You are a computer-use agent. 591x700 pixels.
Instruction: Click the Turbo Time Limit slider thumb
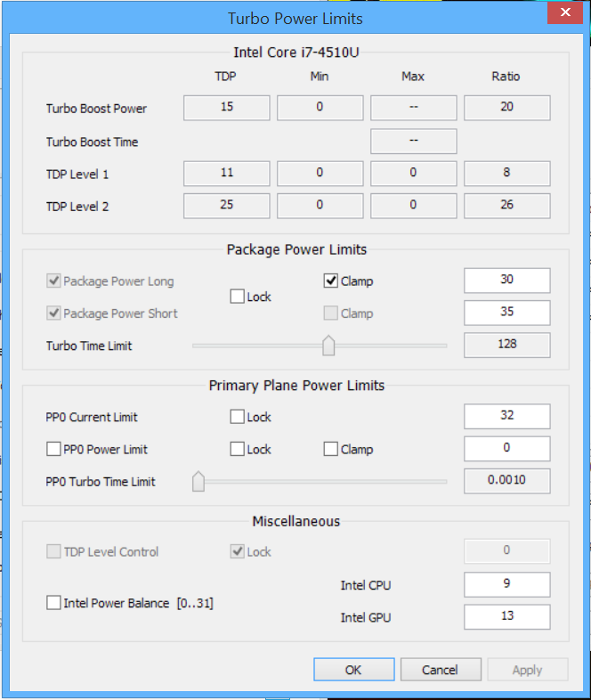(328, 346)
